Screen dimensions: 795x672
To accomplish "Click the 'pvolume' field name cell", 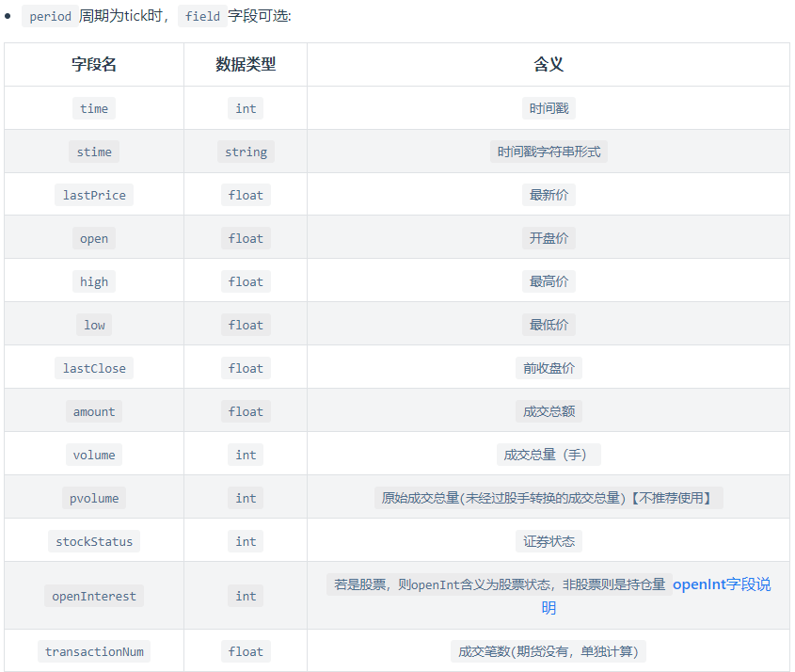I will [94, 498].
